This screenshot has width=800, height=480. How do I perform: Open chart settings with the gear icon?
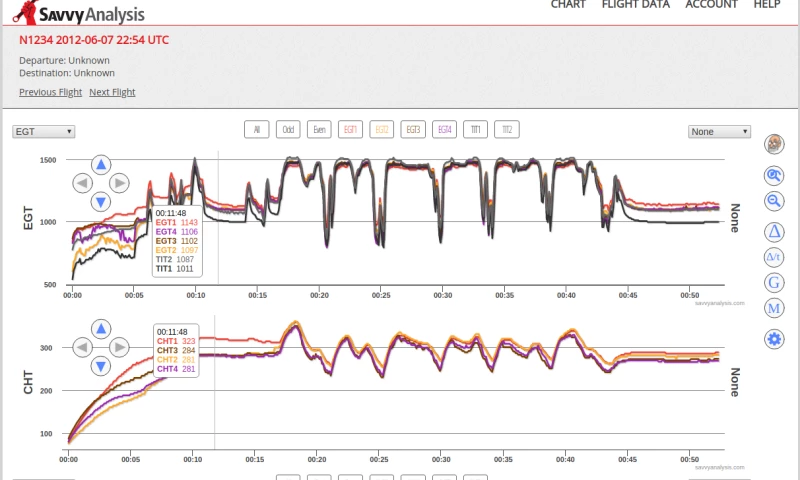coord(774,339)
